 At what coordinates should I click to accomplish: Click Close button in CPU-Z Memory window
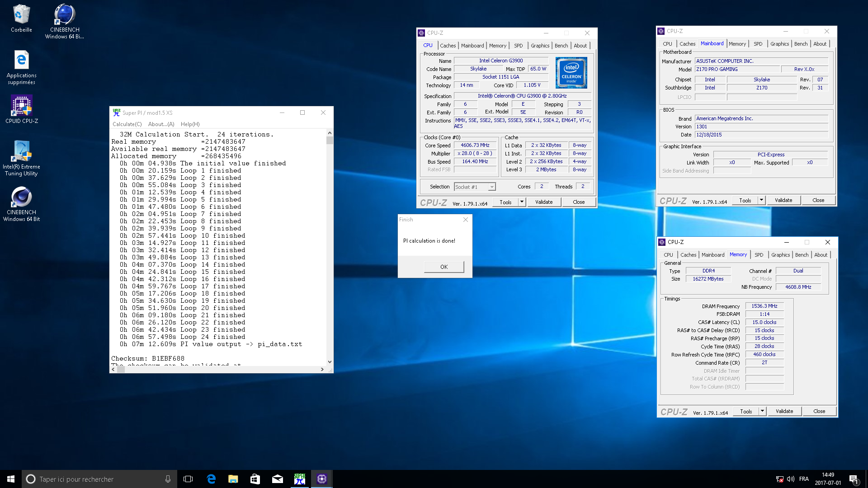coord(819,411)
